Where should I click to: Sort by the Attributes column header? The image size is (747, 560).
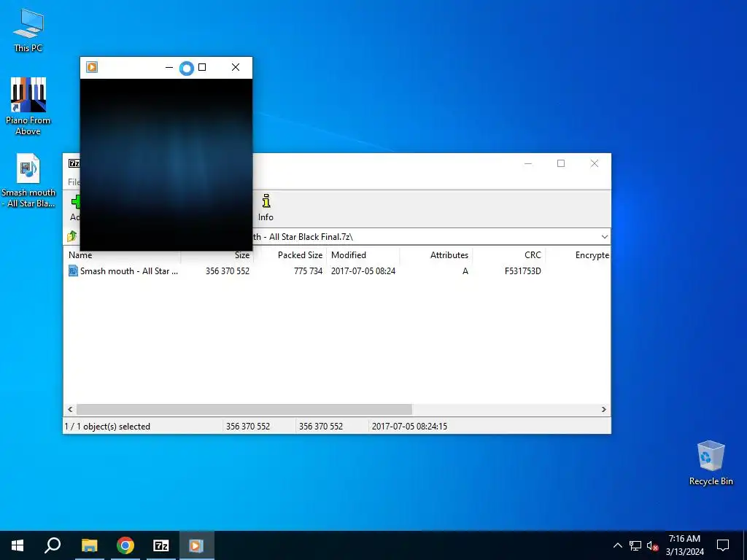pos(436,254)
